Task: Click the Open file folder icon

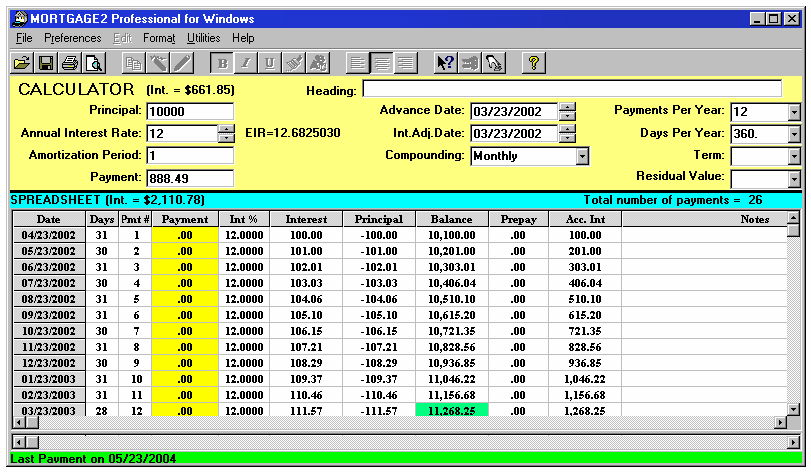Action: (x=21, y=63)
